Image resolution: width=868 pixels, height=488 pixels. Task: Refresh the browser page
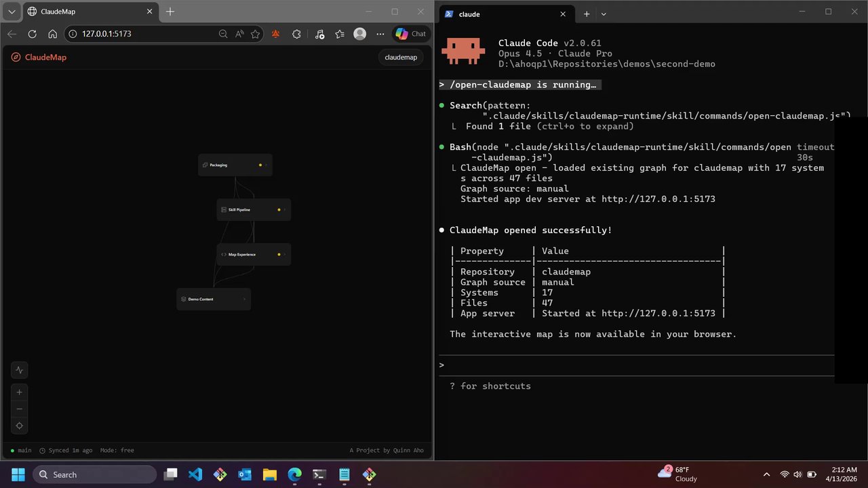coord(32,34)
